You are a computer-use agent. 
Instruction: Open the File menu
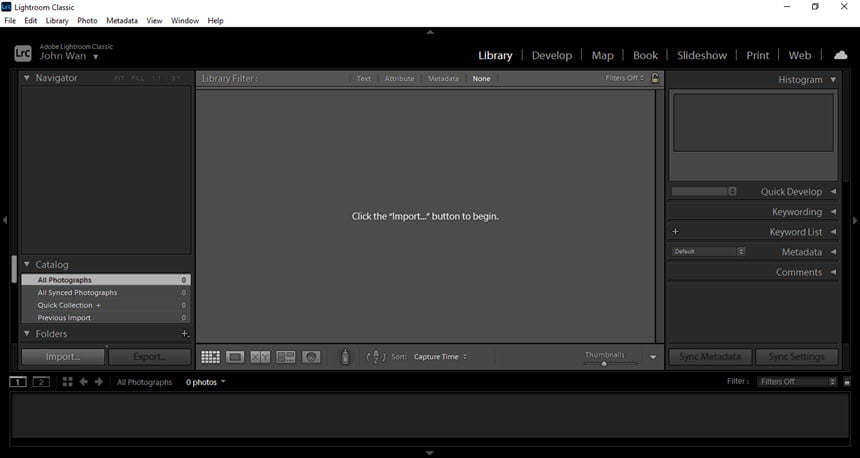click(10, 20)
